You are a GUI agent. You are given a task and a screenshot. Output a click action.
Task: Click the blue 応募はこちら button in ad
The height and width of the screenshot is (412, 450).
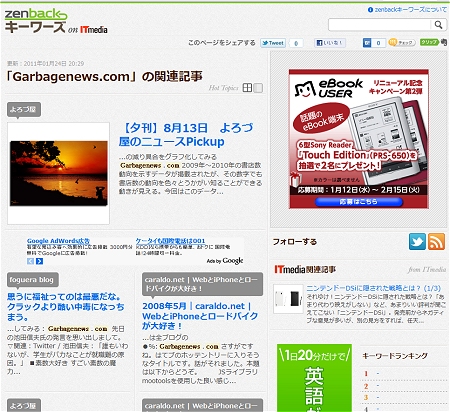pos(359,202)
